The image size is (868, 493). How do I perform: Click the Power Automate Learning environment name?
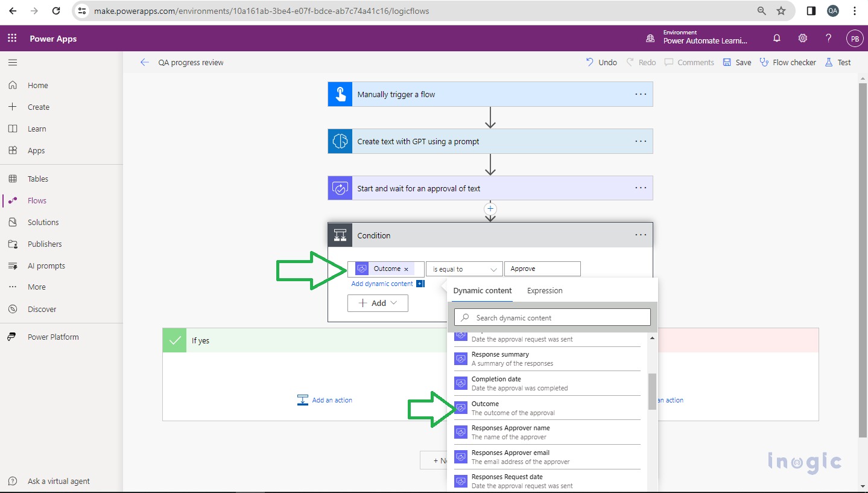pyautogui.click(x=705, y=41)
